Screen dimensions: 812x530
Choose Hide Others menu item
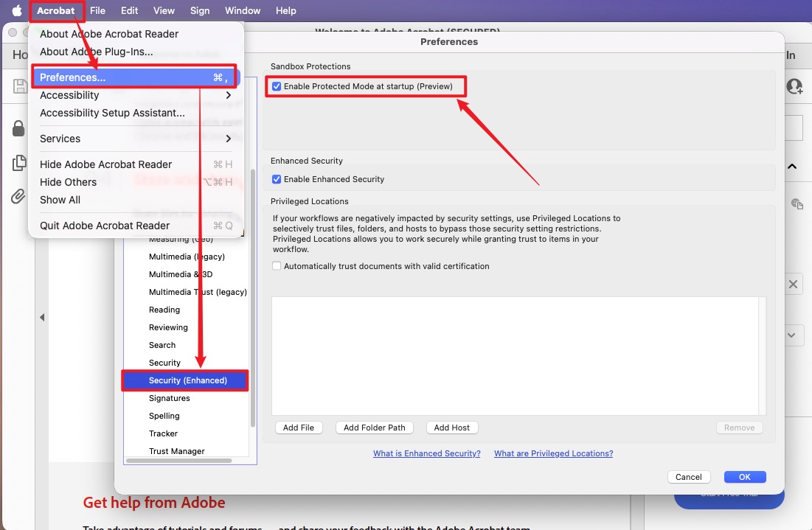pos(136,182)
